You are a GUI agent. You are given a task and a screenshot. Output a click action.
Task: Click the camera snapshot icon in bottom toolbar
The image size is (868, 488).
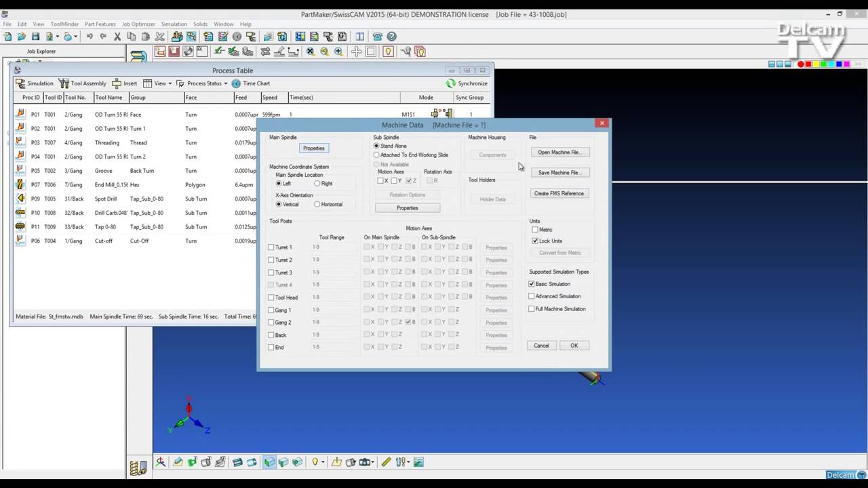tap(365, 462)
